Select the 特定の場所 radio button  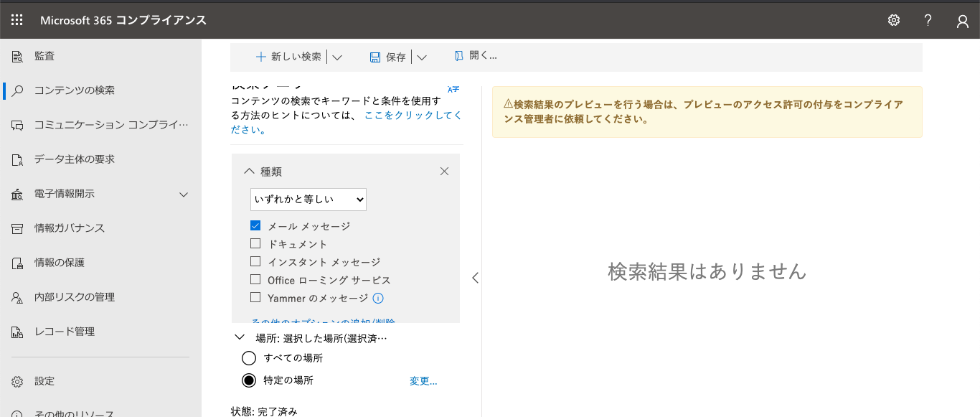(x=249, y=380)
